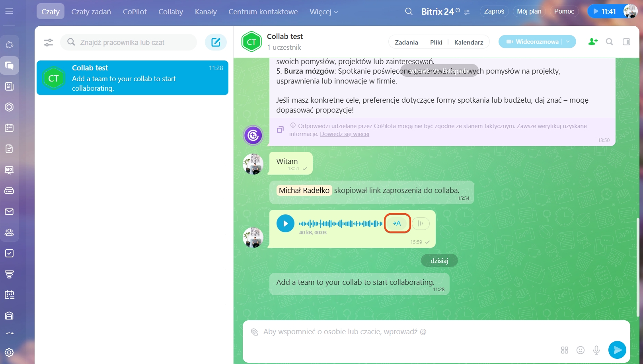Click the 'Witam' message bubble
Image resolution: width=643 pixels, height=364 pixels.
(x=291, y=164)
